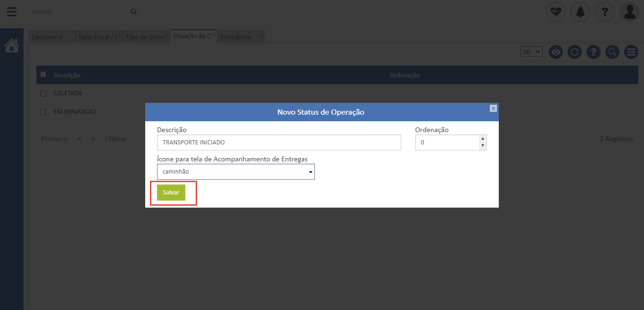Refresh the list with reload icon
The width and height of the screenshot is (644, 310).
[574, 52]
